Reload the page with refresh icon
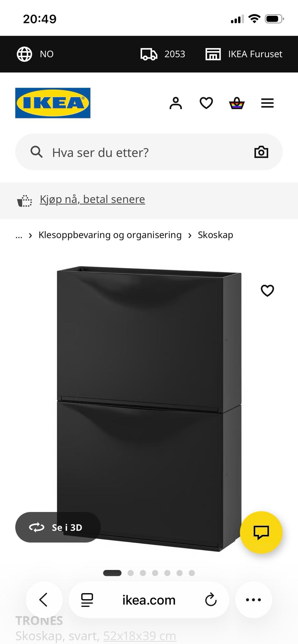 click(x=211, y=600)
